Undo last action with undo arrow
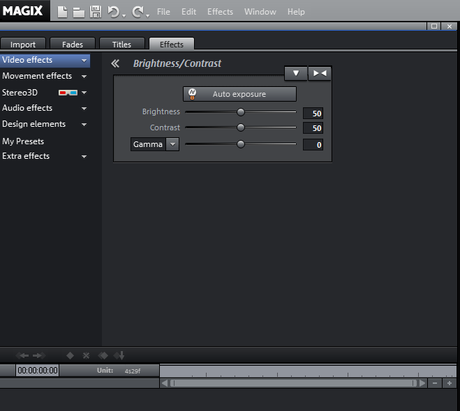This screenshot has height=411, width=460. 114,12
